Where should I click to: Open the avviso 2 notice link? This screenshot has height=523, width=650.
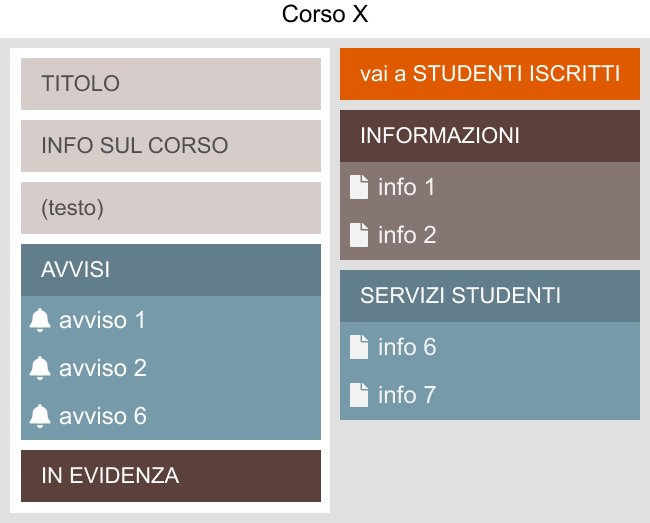(102, 368)
